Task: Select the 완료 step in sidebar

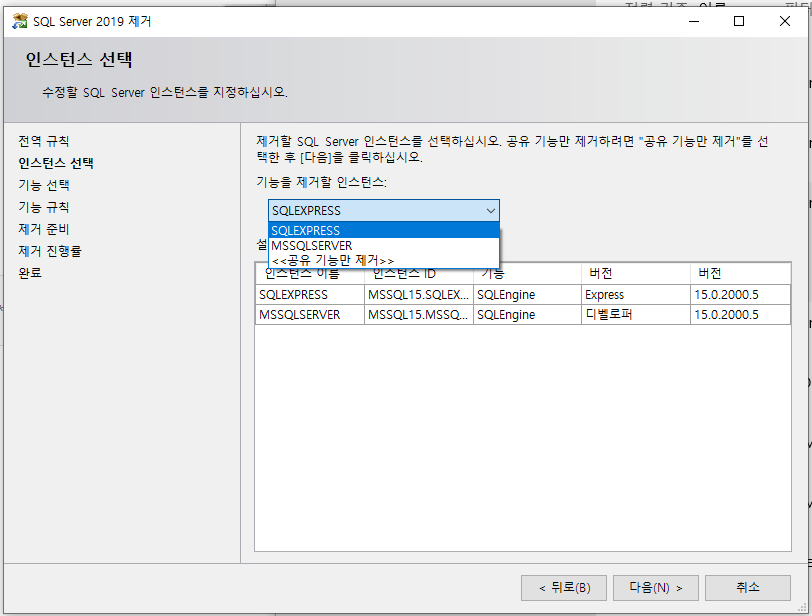Action: 30,273
